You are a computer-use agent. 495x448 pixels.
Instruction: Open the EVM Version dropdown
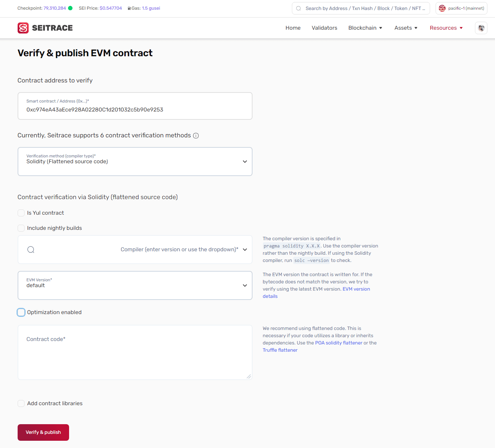tap(135, 285)
